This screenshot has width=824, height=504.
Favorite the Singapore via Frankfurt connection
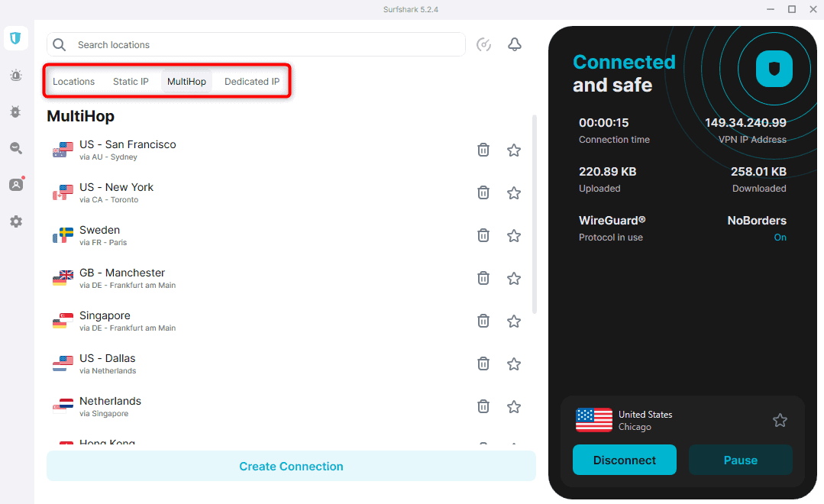coord(514,321)
